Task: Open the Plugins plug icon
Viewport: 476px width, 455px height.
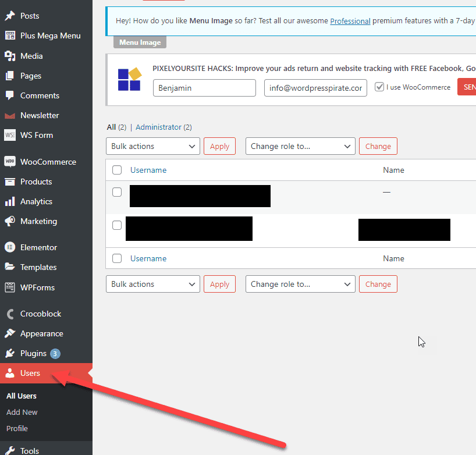Action: (x=10, y=353)
